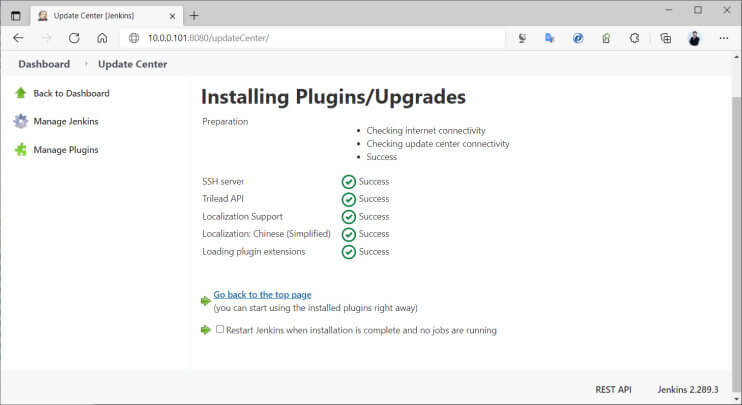
Task: Click the site info globe icon
Action: 134,38
